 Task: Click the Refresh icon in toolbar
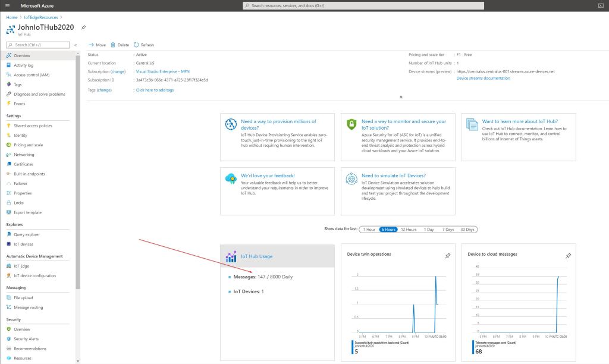click(136, 45)
